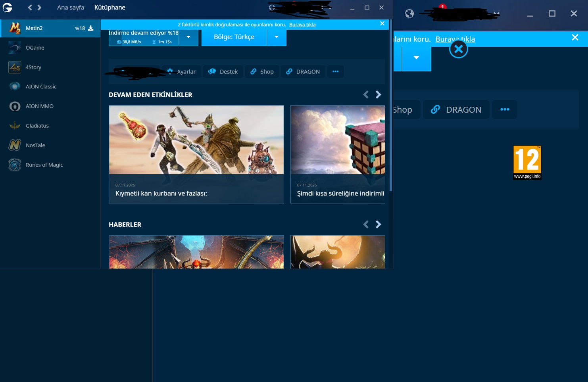Click the download progress bar showing %18
The image size is (588, 382).
[x=144, y=38]
